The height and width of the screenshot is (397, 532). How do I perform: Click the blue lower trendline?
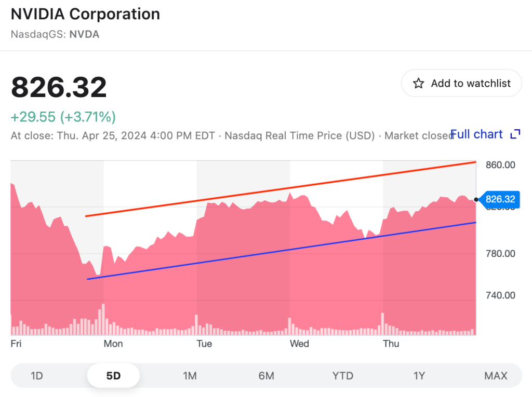281,251
